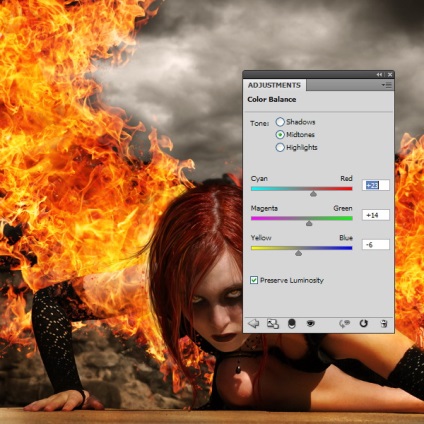This screenshot has height=424, width=424.
Task: Click the Magenta-Green slider handle
Action: 309,223
